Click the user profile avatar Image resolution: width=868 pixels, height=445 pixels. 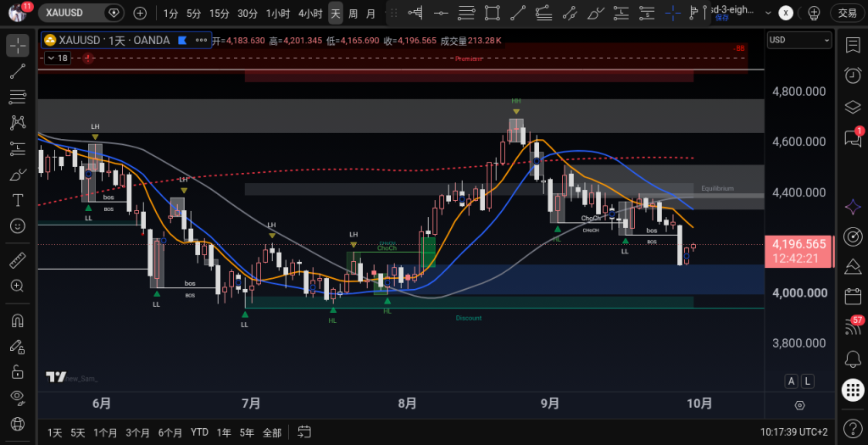[19, 12]
